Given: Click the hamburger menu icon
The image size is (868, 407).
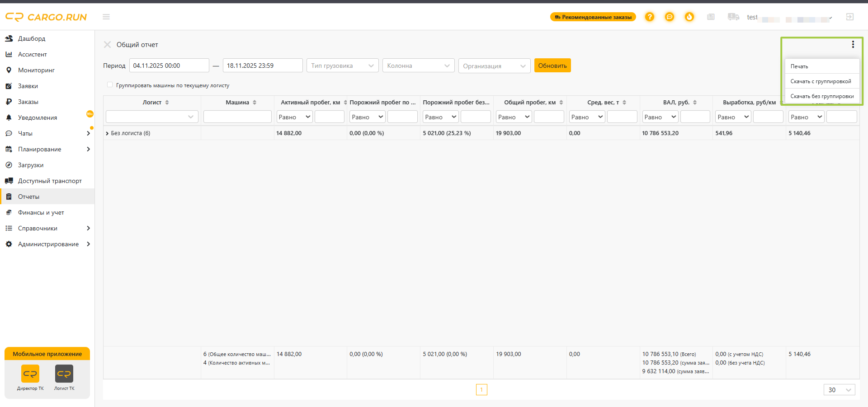Looking at the screenshot, I should pos(106,17).
